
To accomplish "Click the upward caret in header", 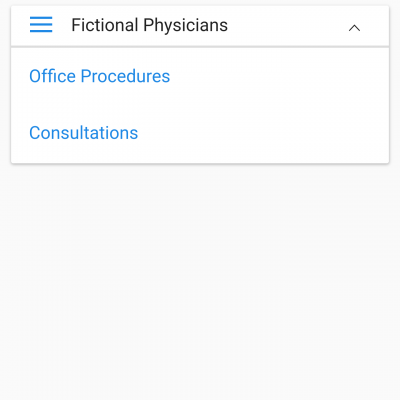I will [354, 28].
